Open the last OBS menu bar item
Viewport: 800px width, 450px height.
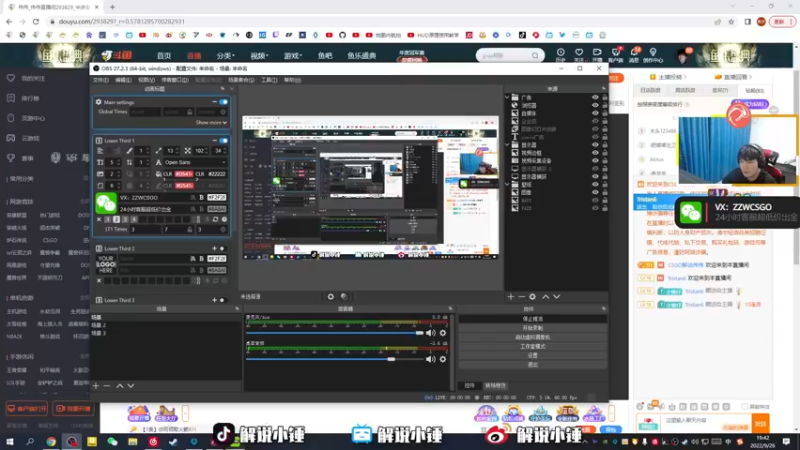292,80
